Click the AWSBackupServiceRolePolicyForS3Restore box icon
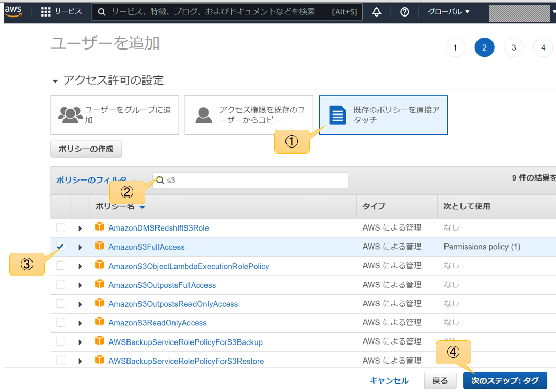Screen dimensions: 556x392 tap(100, 360)
